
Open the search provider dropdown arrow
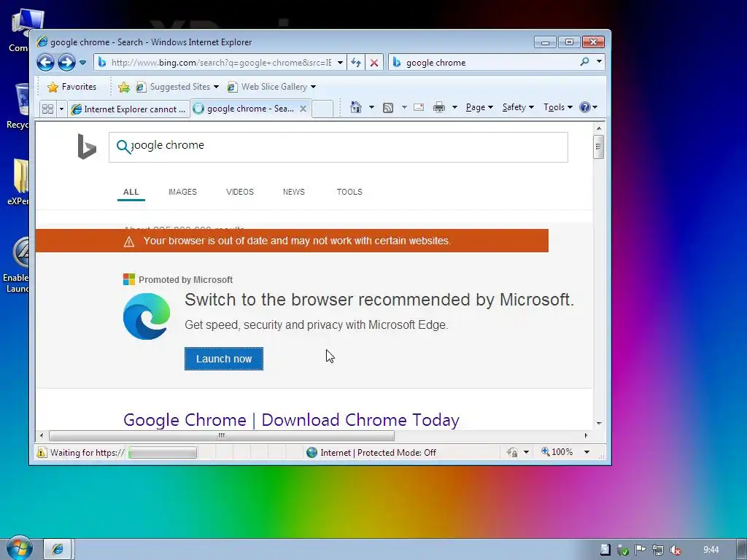(600, 62)
